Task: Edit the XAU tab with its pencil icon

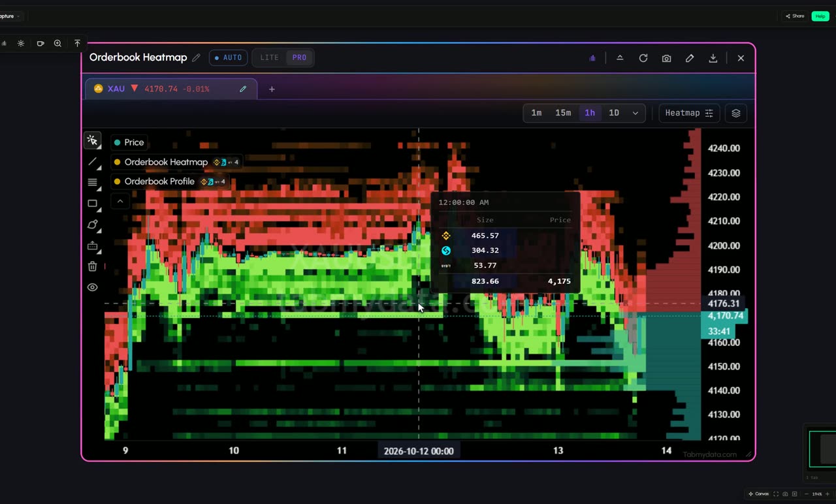Action: point(243,89)
